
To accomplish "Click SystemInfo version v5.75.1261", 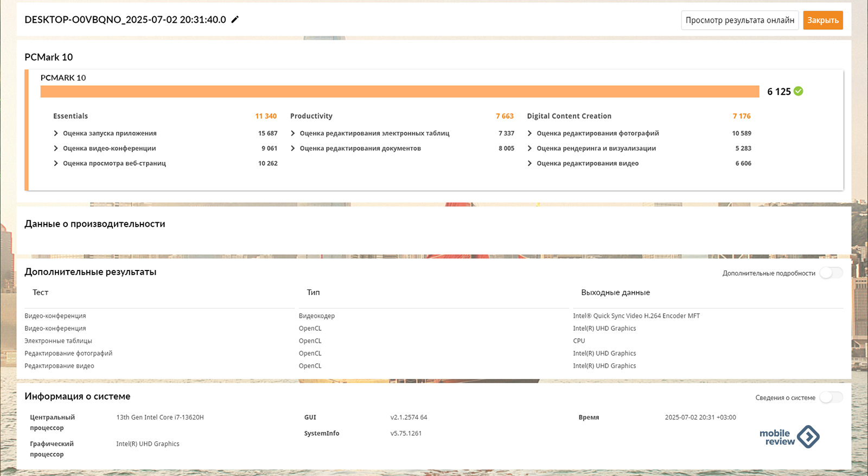I will coord(406,433).
